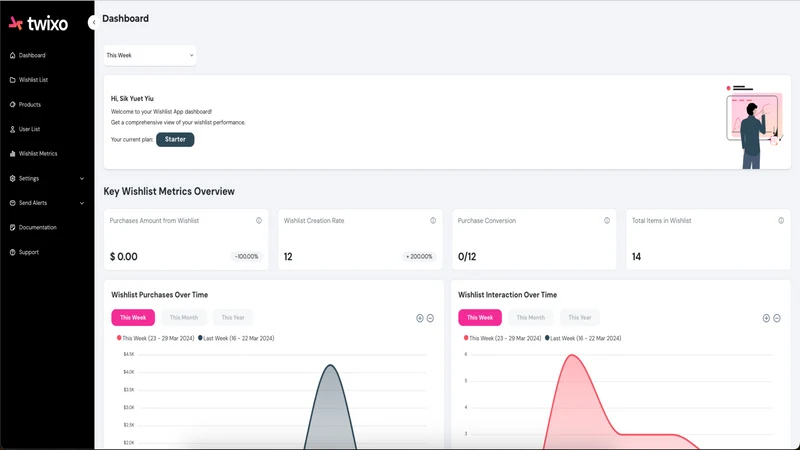Click the Hi, Sik Yuet Yiu greeting
Viewport: 800px width, 450px height.
point(132,98)
